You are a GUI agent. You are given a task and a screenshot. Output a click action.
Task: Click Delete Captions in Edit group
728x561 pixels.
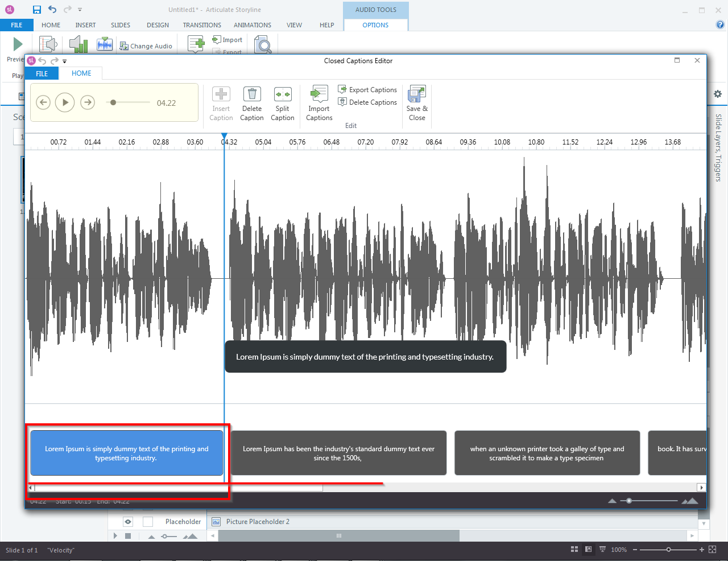367,102
